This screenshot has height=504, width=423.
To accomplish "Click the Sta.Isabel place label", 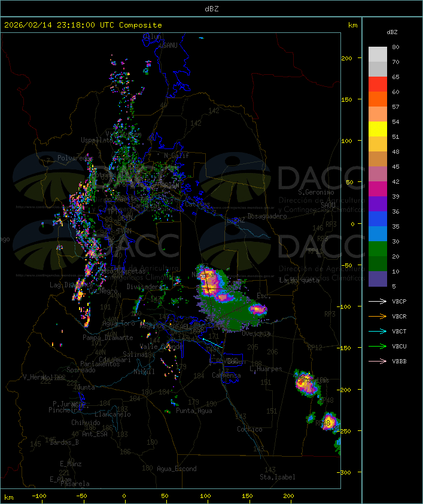I will point(278,477).
